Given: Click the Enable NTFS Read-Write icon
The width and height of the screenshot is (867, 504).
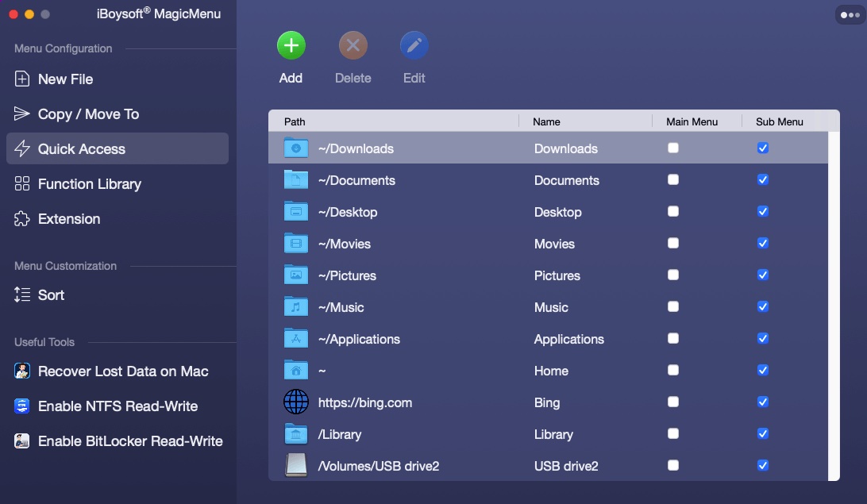Looking at the screenshot, I should coord(22,406).
